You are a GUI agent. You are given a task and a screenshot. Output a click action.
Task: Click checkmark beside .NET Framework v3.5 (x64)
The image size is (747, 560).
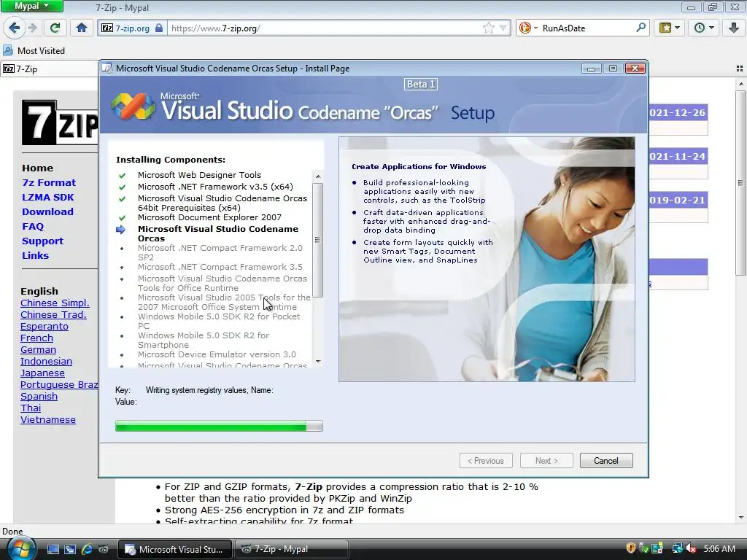tap(123, 187)
